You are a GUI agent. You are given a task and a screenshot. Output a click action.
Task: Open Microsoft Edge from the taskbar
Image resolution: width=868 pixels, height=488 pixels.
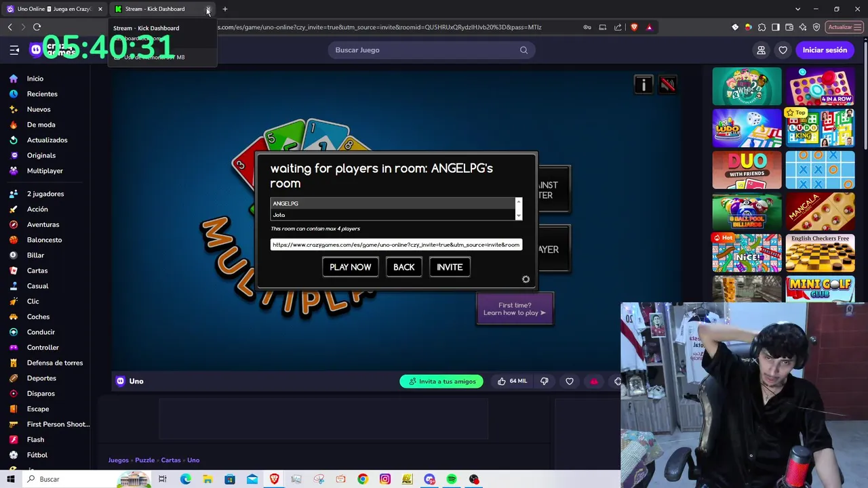click(185, 479)
